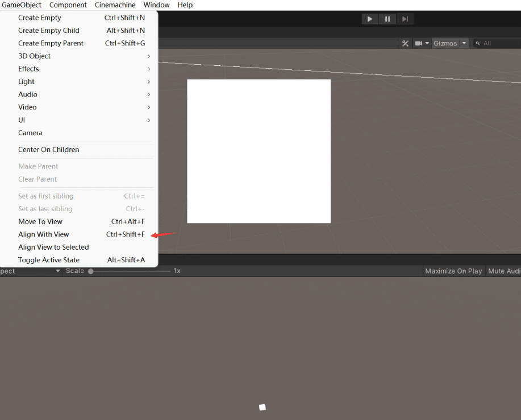Click the Scale slider handle
This screenshot has height=420, width=521.
point(91,271)
